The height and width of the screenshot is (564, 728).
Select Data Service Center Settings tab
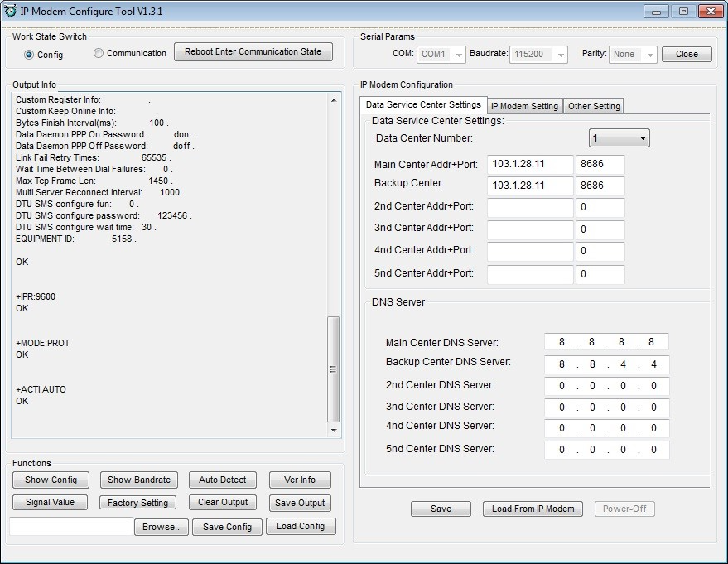pyautogui.click(x=423, y=105)
